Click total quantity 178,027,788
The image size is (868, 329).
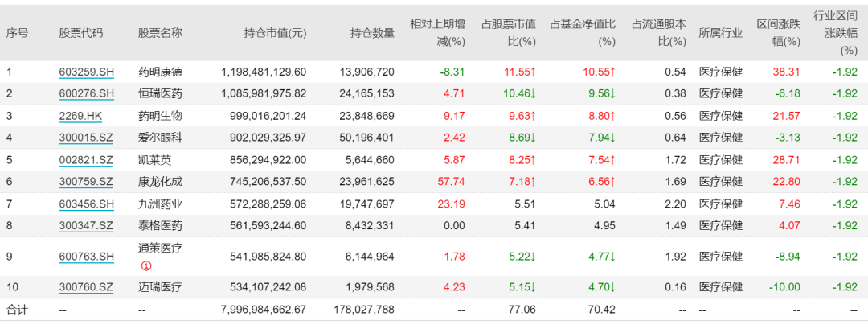(x=362, y=310)
